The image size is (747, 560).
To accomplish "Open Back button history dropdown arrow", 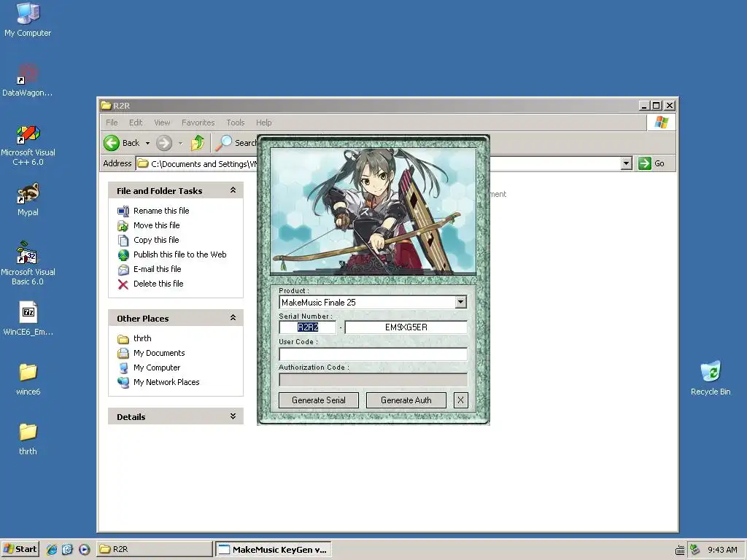I will (147, 143).
